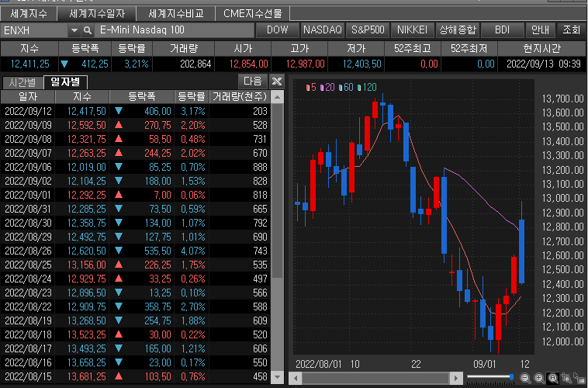Click the table scroll up arrow
This screenshot has height=388, width=588.
pos(277,98)
